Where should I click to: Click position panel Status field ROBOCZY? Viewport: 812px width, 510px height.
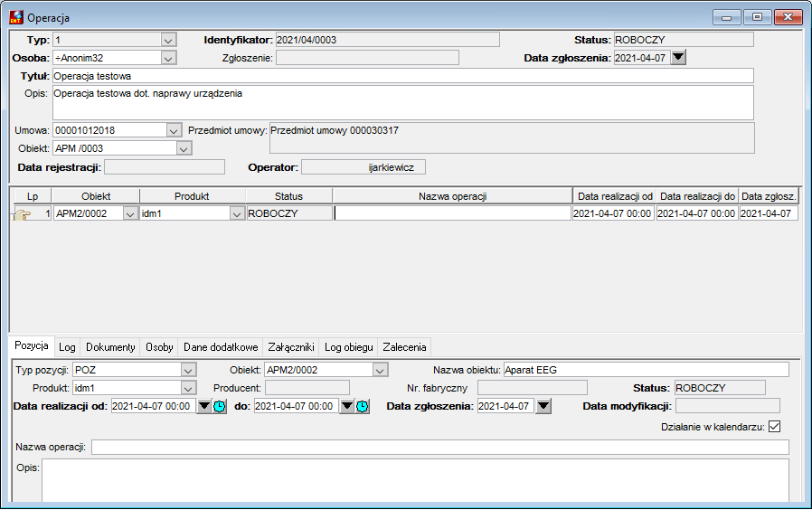coord(720,388)
